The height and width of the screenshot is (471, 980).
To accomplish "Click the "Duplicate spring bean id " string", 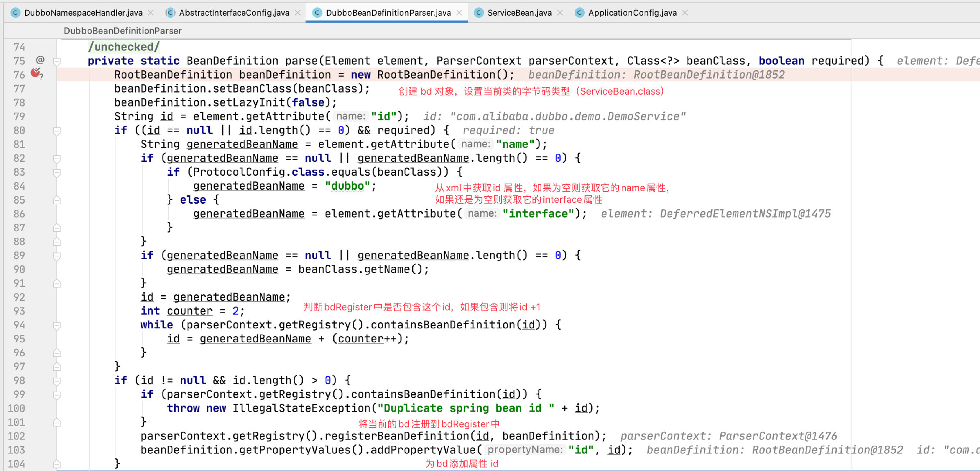I will [466, 408].
